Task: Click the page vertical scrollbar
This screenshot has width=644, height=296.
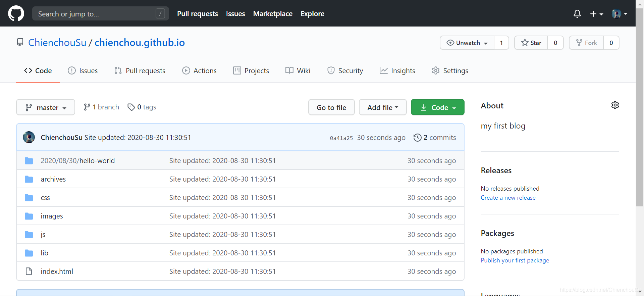Action: [x=640, y=107]
